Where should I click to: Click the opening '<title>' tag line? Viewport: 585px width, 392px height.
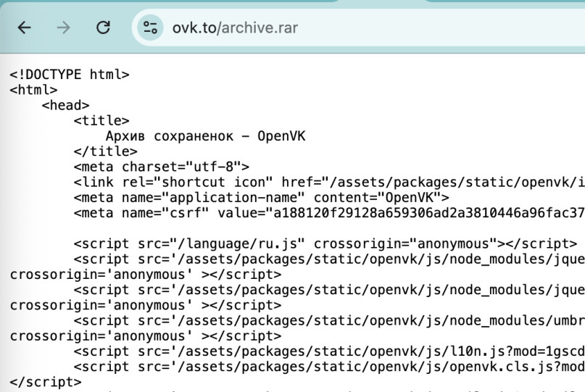pyautogui.click(x=101, y=120)
